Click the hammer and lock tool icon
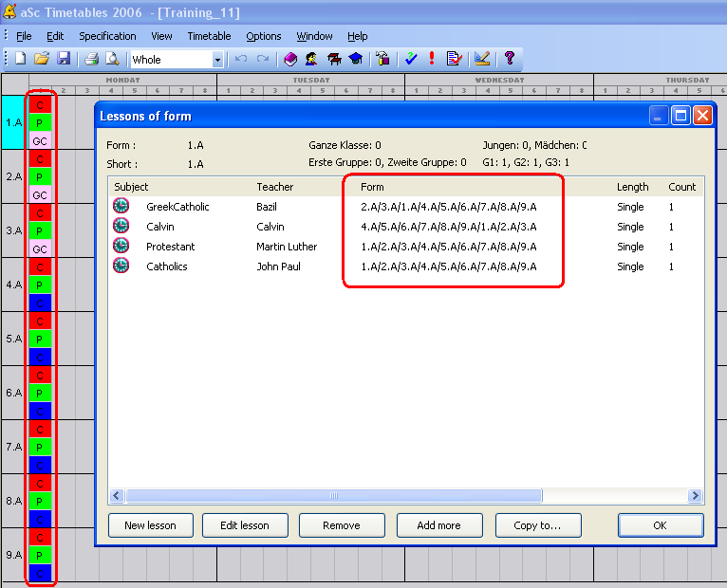Image resolution: width=727 pixels, height=588 pixels. coord(383,59)
